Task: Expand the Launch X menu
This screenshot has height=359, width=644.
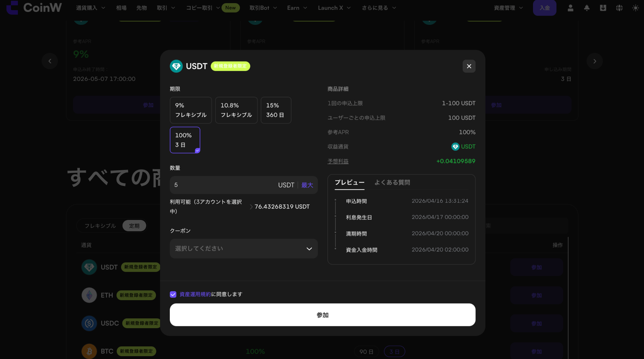Action: pyautogui.click(x=334, y=8)
